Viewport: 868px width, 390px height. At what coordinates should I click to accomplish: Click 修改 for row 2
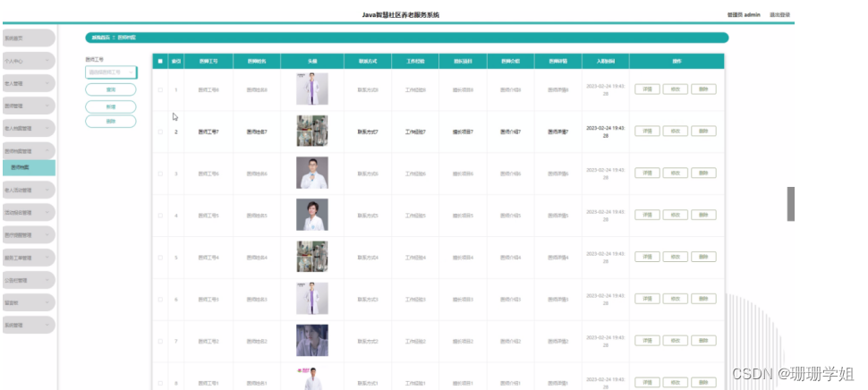[x=676, y=131]
